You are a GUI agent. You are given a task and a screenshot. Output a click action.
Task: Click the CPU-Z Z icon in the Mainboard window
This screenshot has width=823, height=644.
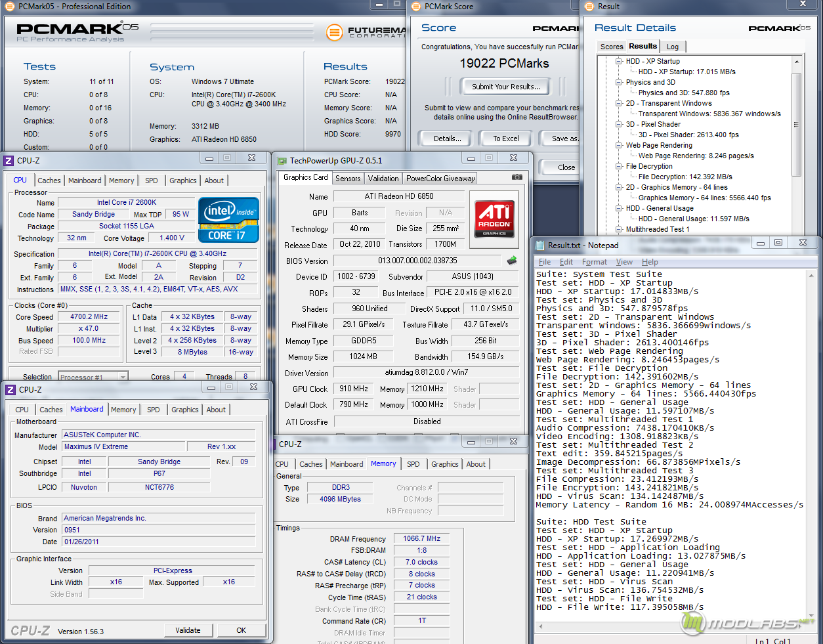11,390
